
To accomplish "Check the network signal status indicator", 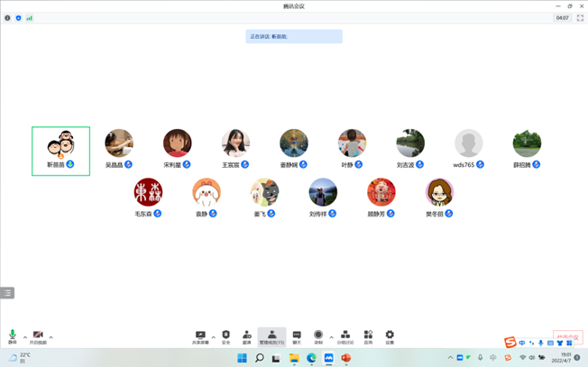I will (x=30, y=18).
